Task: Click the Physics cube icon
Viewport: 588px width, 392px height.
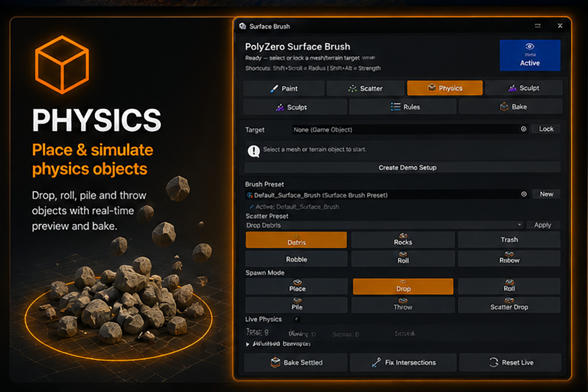Action: tap(432, 88)
